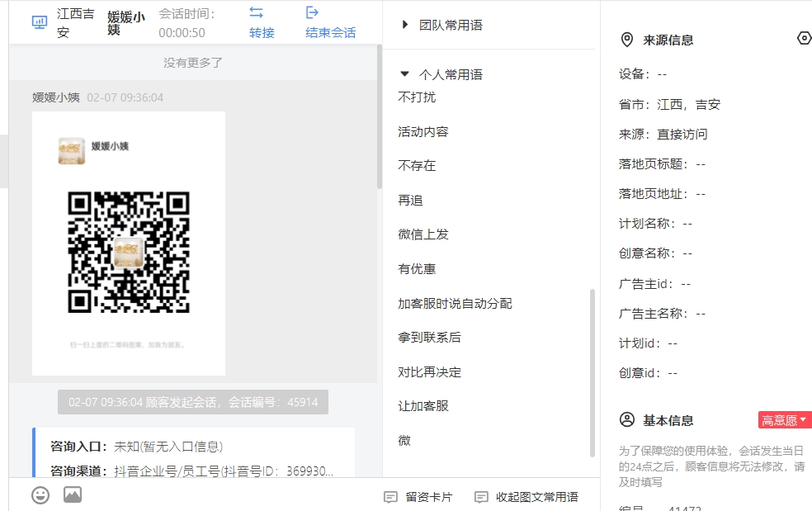Image resolution: width=812 pixels, height=511 pixels.
Task: Select the quick phrase 让加客服
Action: pyautogui.click(x=423, y=406)
